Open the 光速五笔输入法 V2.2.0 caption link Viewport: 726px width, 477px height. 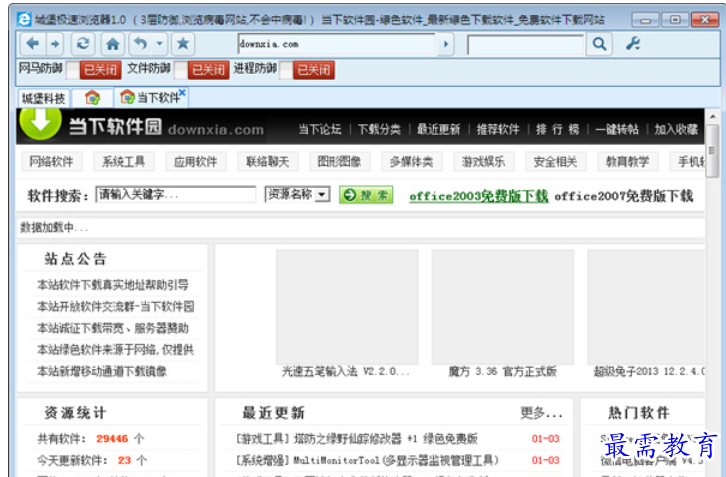point(346,371)
